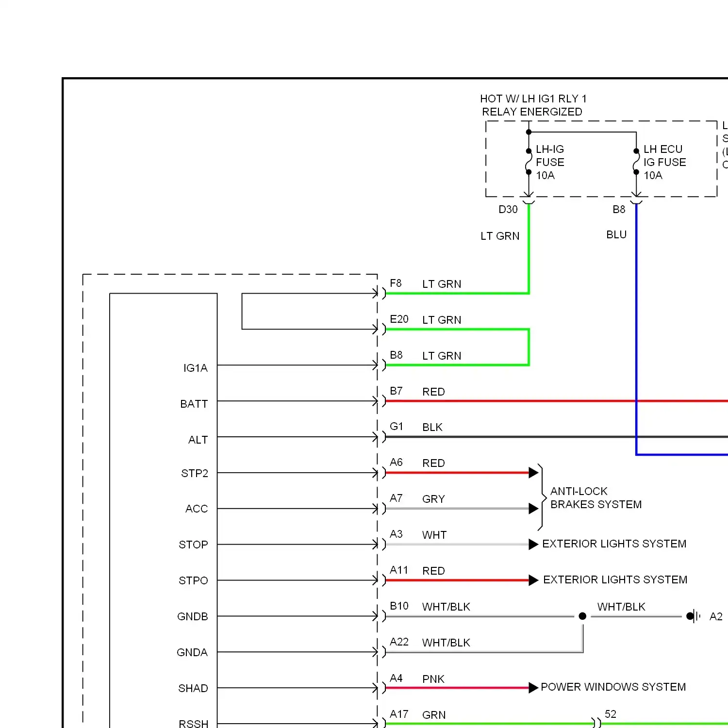This screenshot has width=728, height=728.
Task: Click the STP2 pin label
Action: (x=195, y=474)
